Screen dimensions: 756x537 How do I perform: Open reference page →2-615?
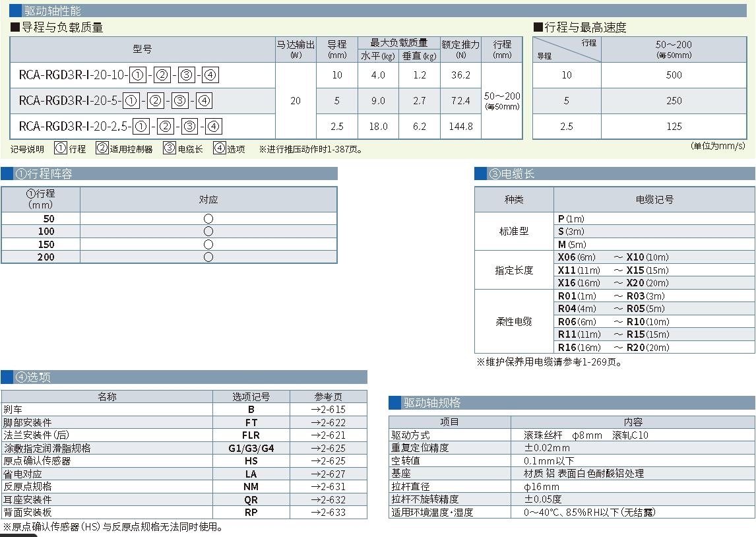click(329, 409)
